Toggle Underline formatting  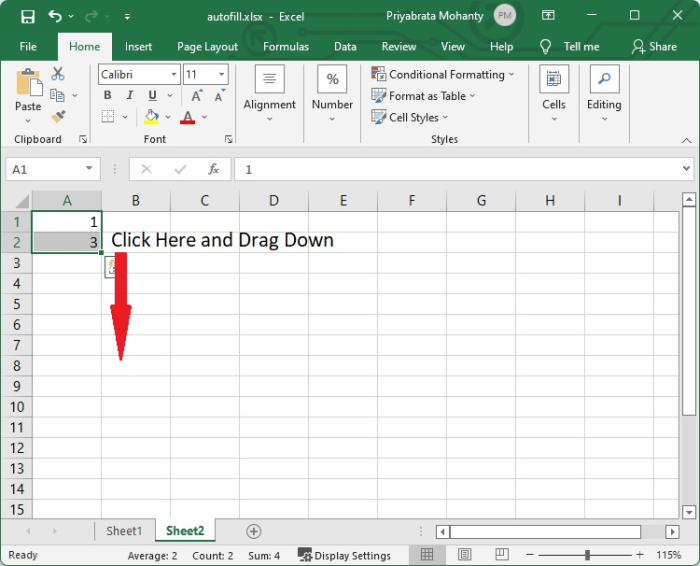[152, 95]
